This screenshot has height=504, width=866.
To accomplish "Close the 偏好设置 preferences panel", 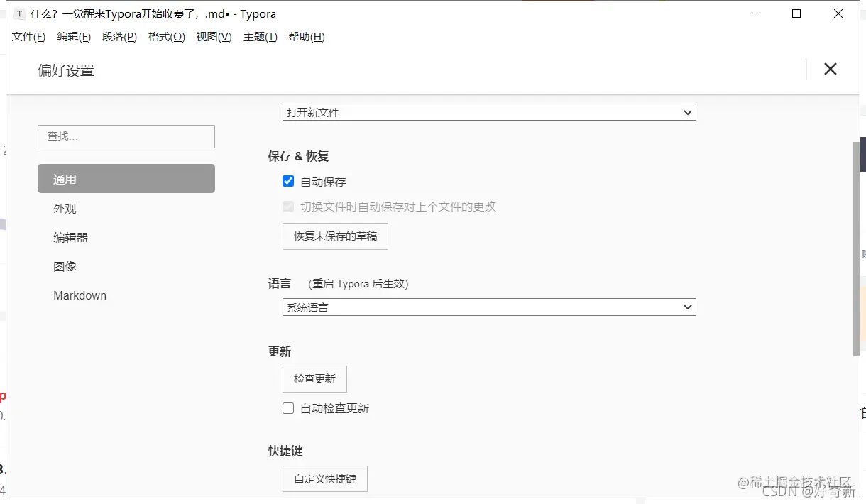I will tap(830, 69).
